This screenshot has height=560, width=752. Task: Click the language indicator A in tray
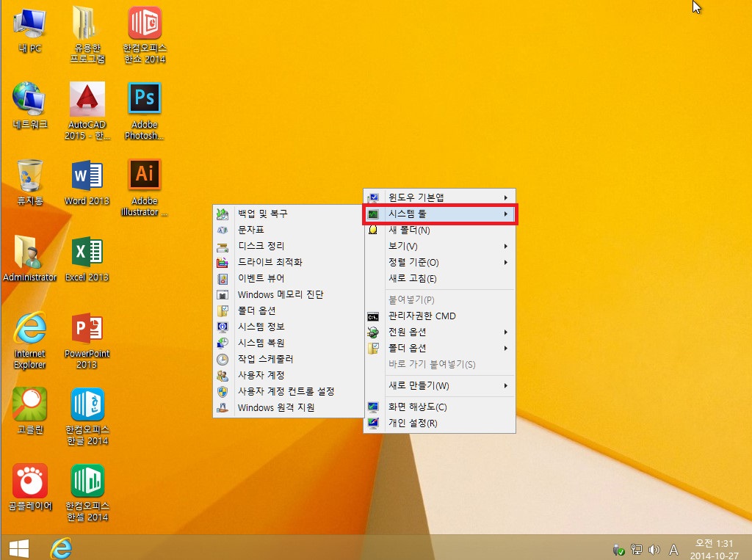674,550
